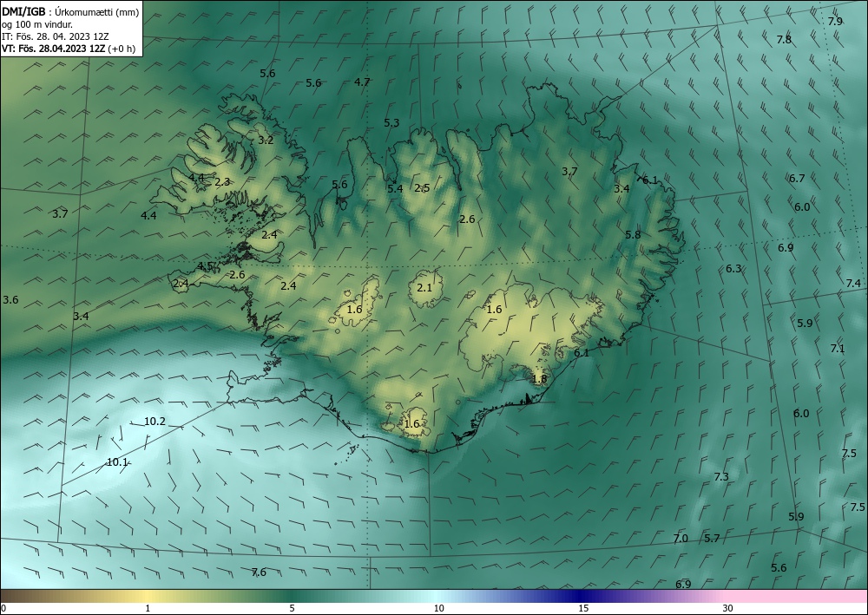Viewport: 868px width, 615px height.
Task: Click the VT valid time line
Action: [68, 49]
